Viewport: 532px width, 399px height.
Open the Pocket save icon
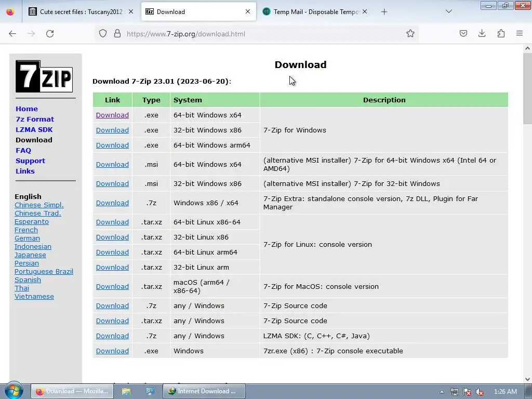(x=463, y=34)
